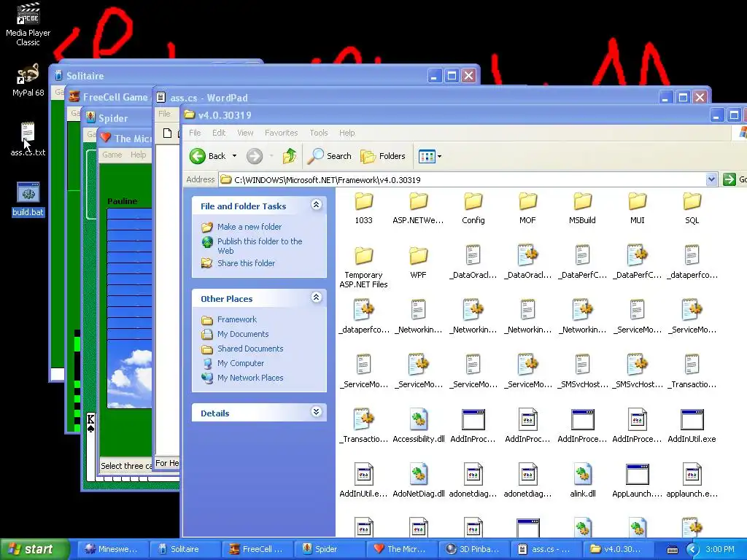Switch to Minesweeper taskbar button
The height and width of the screenshot is (560, 747).
coord(112,549)
